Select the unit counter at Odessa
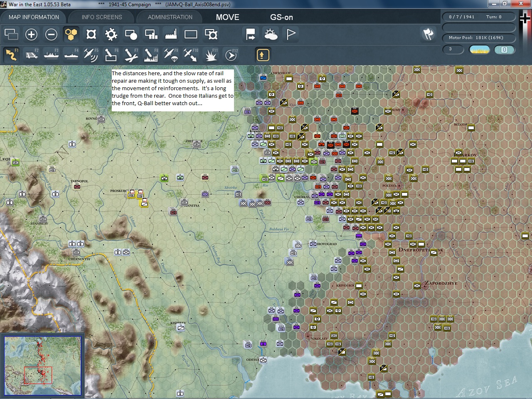 coord(263,360)
